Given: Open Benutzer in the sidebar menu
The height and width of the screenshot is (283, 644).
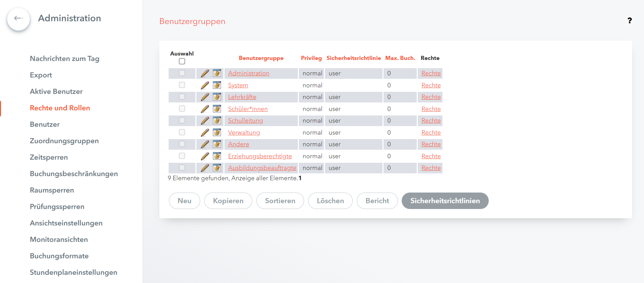Looking at the screenshot, I should pyautogui.click(x=45, y=124).
